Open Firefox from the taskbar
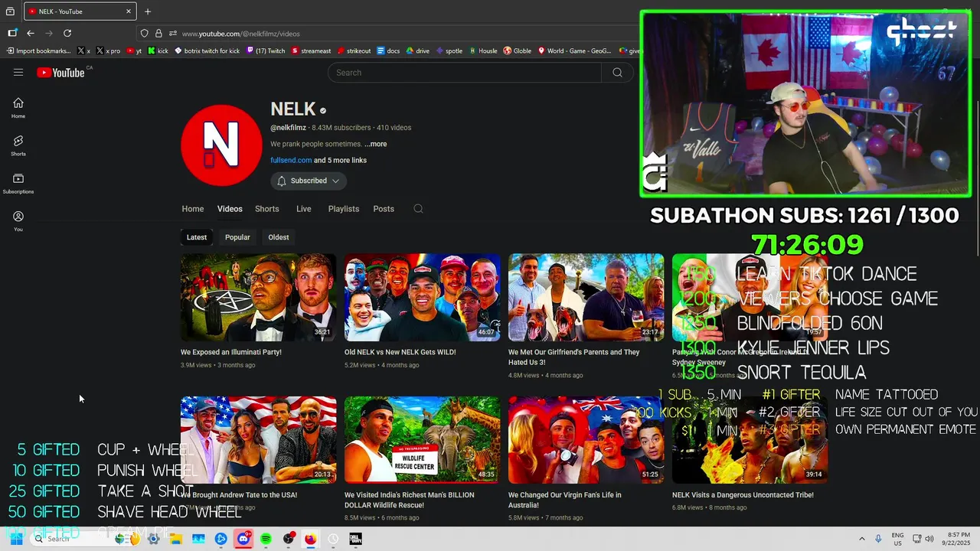This screenshot has height=551, width=980. [x=310, y=539]
